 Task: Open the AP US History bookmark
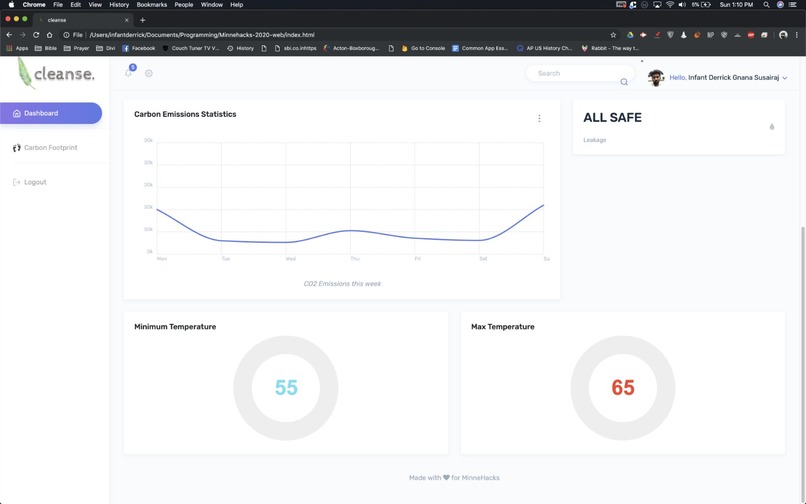point(544,48)
